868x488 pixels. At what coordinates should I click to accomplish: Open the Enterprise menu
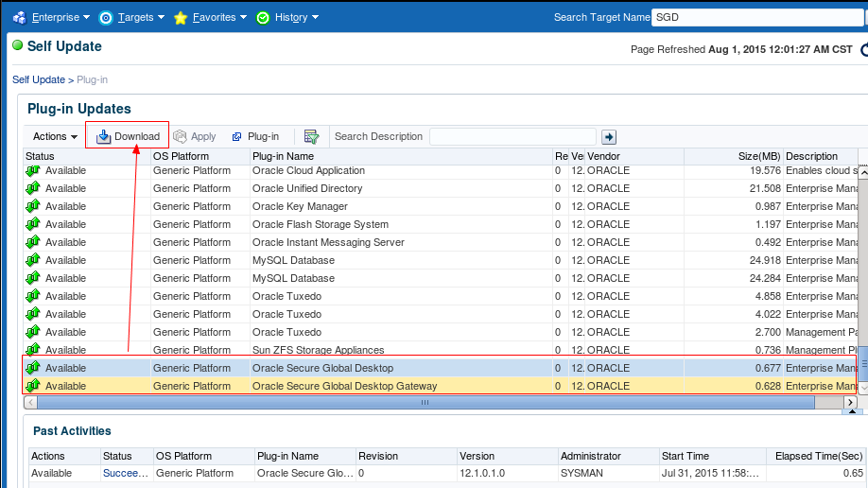click(61, 17)
